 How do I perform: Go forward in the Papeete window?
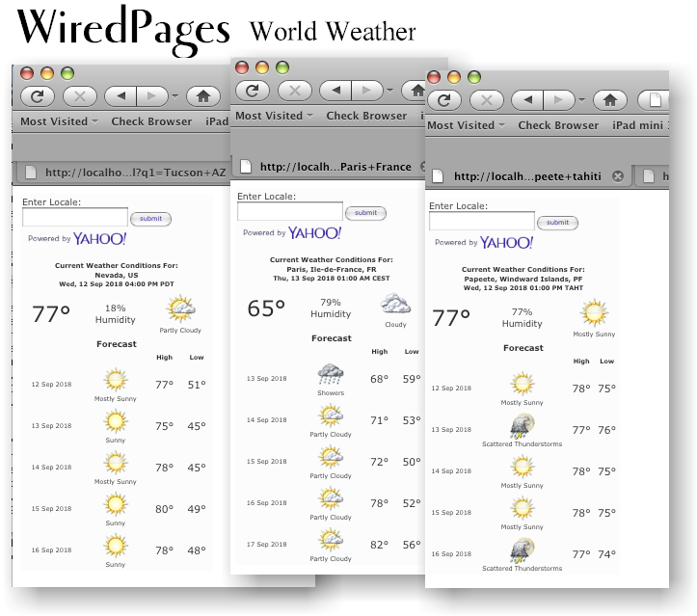[x=559, y=100]
